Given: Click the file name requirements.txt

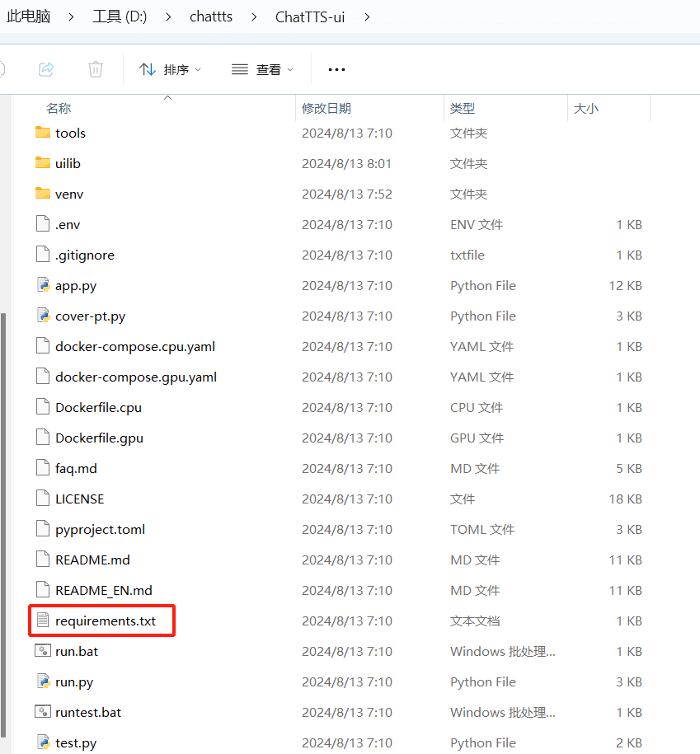Looking at the screenshot, I should (106, 621).
